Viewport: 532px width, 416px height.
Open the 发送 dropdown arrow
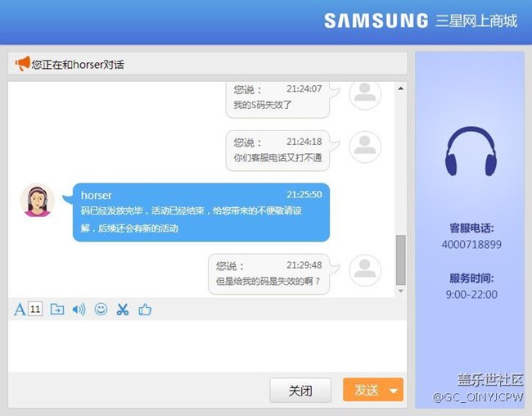394,391
